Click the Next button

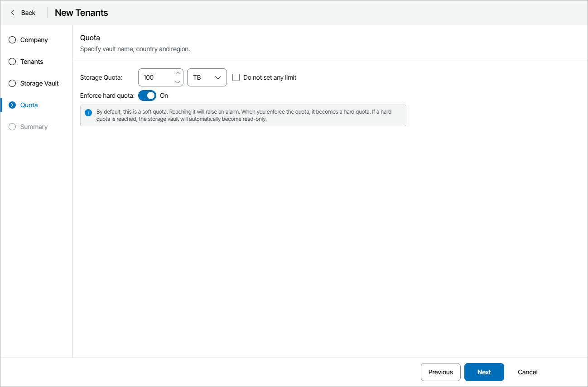(484, 372)
